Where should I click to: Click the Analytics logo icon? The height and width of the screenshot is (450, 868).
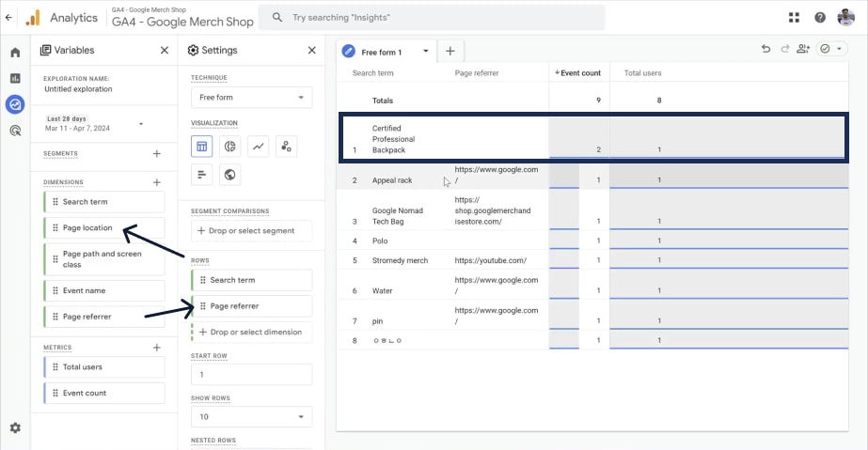33,18
